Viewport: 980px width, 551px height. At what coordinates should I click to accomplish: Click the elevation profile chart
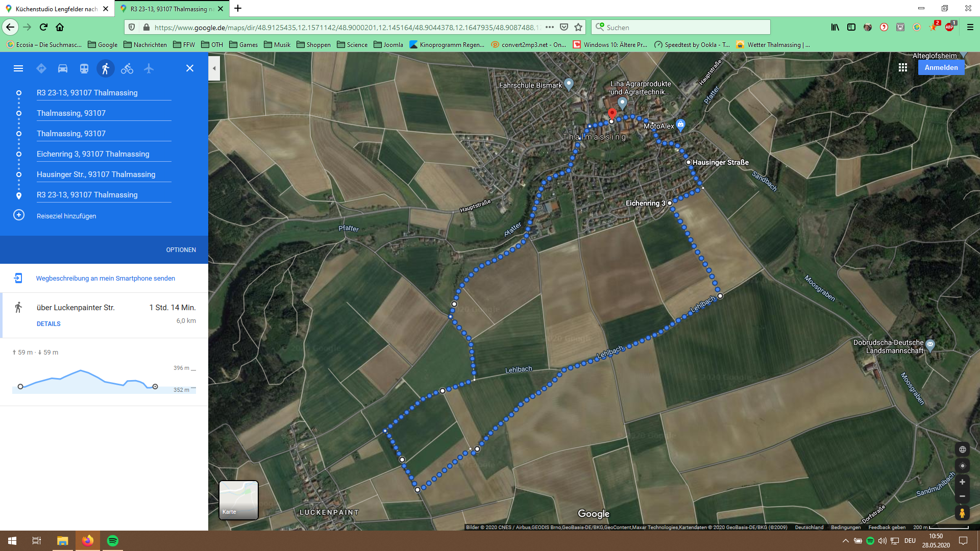pos(102,380)
